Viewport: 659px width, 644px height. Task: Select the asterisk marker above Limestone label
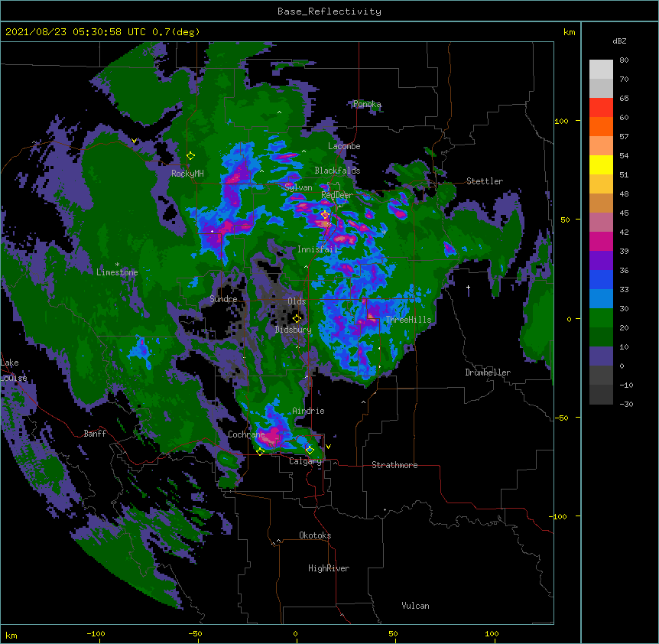point(117,265)
